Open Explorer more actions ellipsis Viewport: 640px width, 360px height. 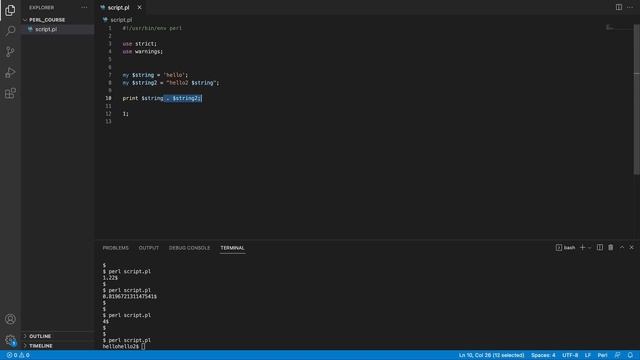[84, 7]
